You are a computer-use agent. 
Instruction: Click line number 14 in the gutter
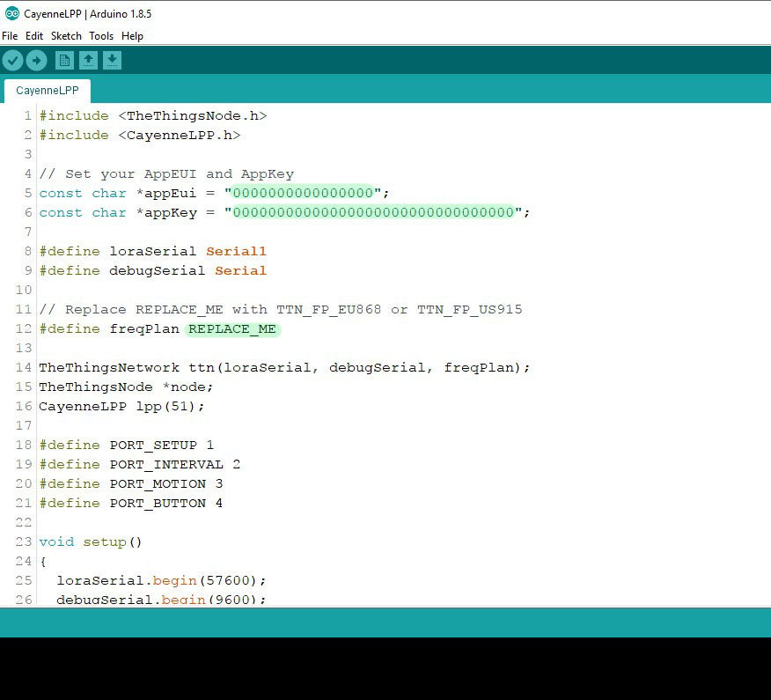[x=24, y=367]
